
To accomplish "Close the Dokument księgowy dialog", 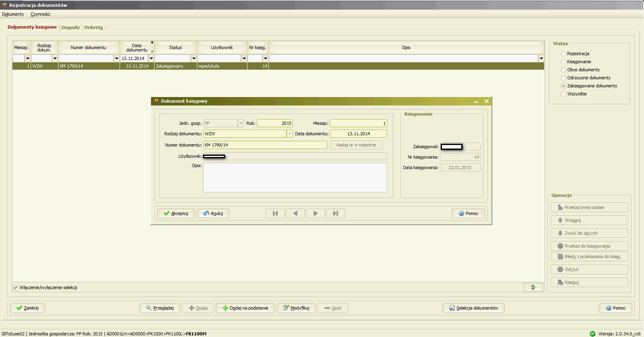I will 487,101.
